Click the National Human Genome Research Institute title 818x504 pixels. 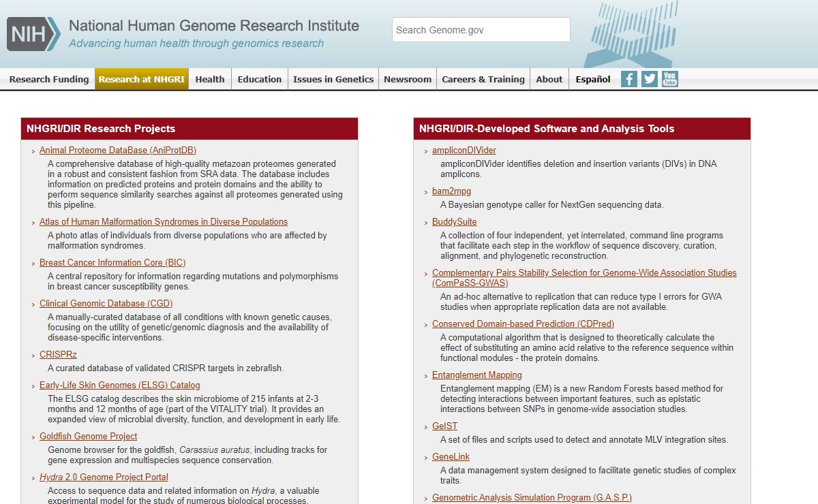pyautogui.click(x=214, y=26)
